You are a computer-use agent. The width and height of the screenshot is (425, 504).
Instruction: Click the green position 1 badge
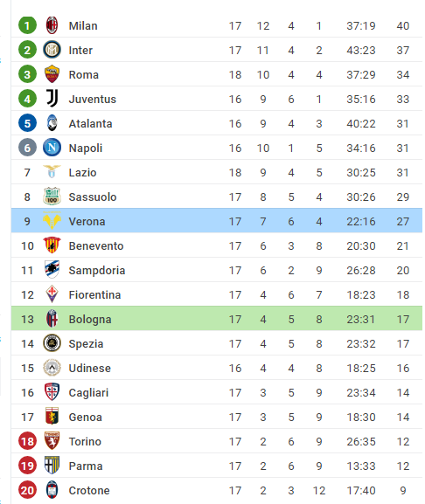tap(27, 25)
